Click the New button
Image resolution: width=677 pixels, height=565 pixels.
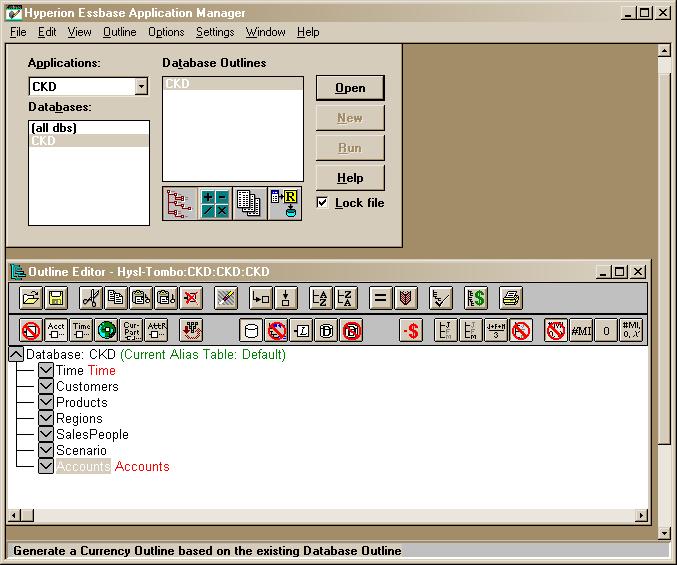pyautogui.click(x=350, y=118)
